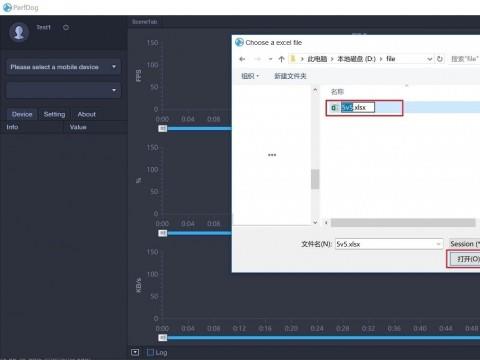The image size is (480, 360).
Task: Click the PerfDog logo in the title bar
Action: [x=7, y=7]
